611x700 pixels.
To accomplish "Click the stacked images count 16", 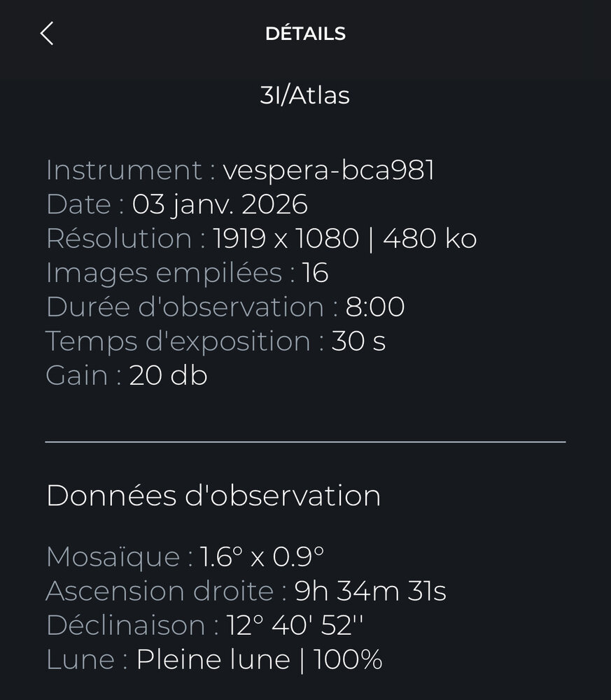I will pyautogui.click(x=315, y=273).
